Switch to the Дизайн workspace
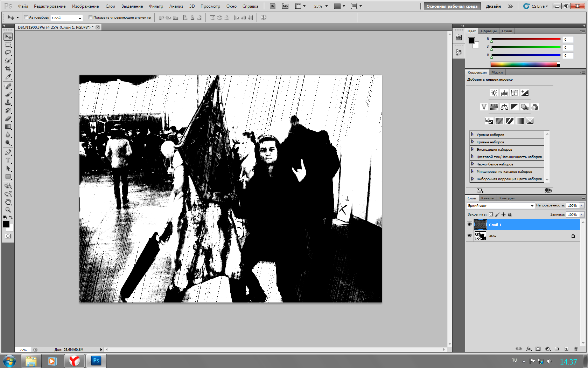The image size is (588, 368). point(493,6)
